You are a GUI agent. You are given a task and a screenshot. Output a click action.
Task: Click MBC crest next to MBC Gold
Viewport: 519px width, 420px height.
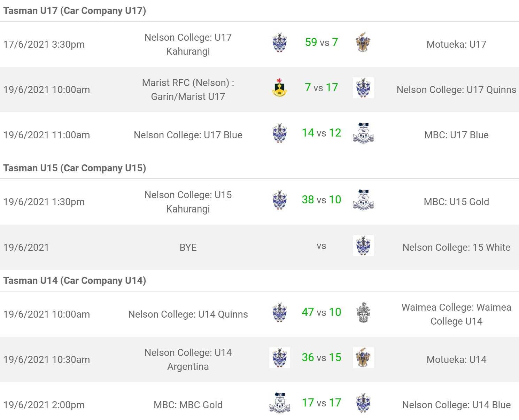279,403
